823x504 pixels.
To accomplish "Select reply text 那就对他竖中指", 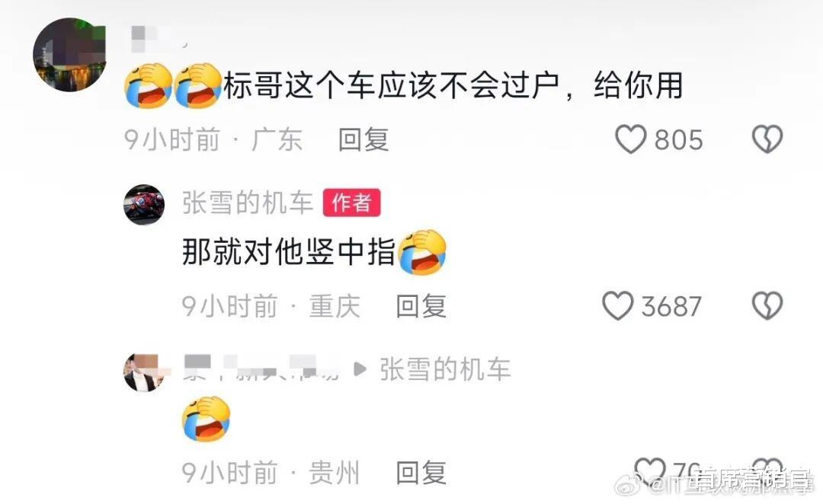I will pos(289,252).
